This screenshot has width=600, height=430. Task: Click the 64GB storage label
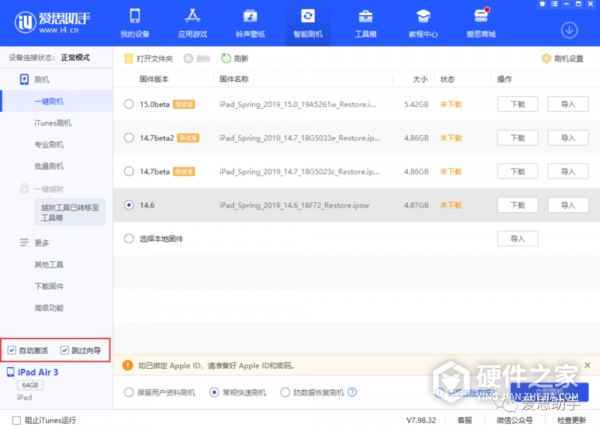[x=30, y=385]
